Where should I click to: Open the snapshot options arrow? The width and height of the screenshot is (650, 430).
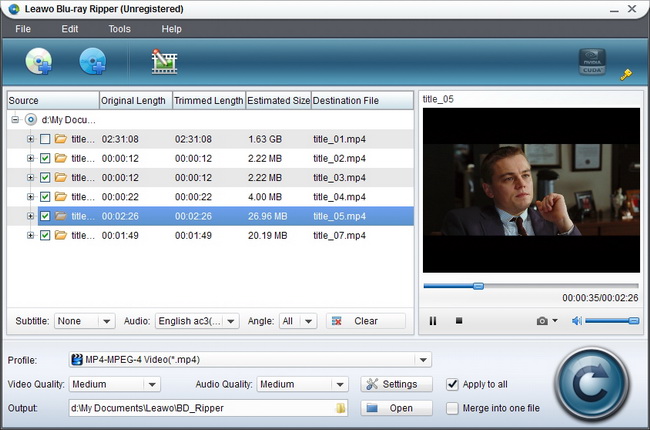tap(555, 321)
